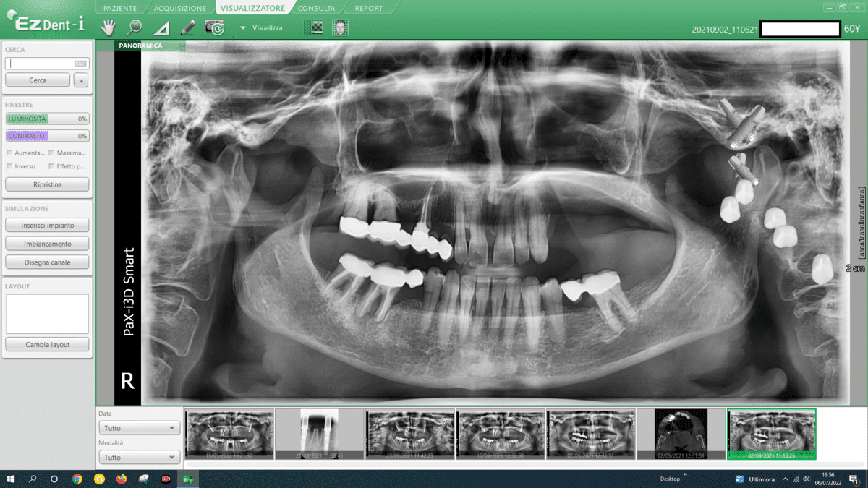This screenshot has height=488, width=868.
Task: Click the Ripristina button
Action: point(47,184)
